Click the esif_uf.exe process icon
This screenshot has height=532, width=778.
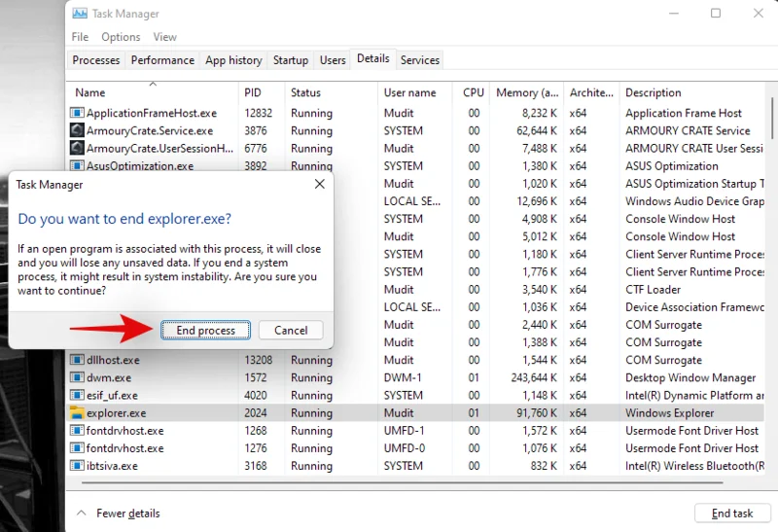pyautogui.click(x=77, y=396)
